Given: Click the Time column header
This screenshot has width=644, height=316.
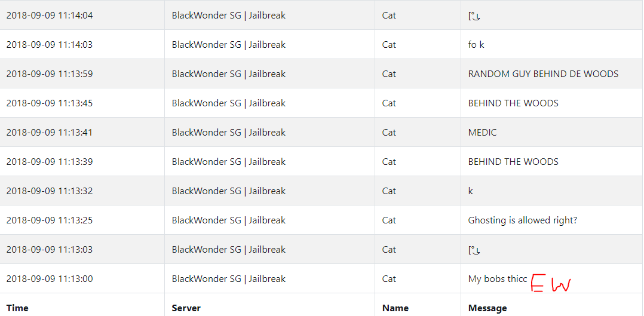Looking at the screenshot, I should tap(17, 308).
